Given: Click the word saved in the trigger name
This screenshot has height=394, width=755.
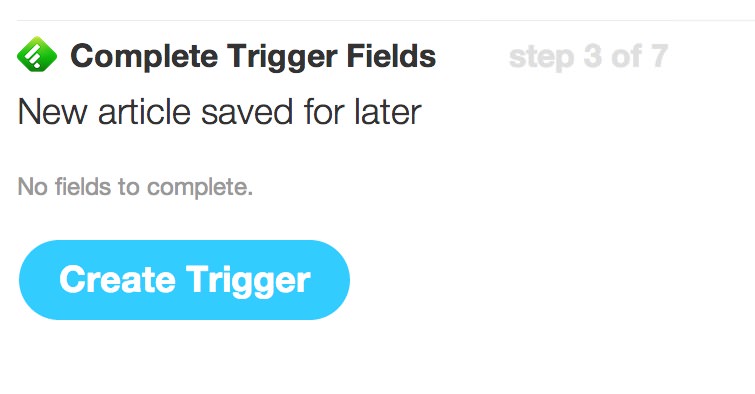Looking at the screenshot, I should tap(247, 112).
